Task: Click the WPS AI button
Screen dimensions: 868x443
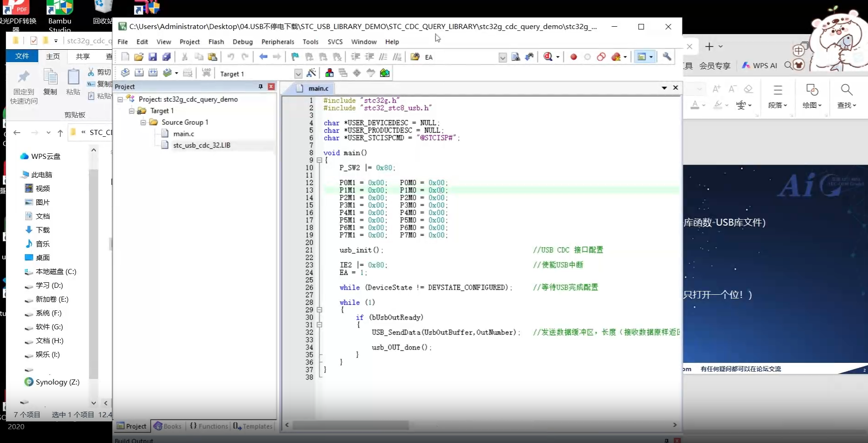Action: tap(760, 65)
